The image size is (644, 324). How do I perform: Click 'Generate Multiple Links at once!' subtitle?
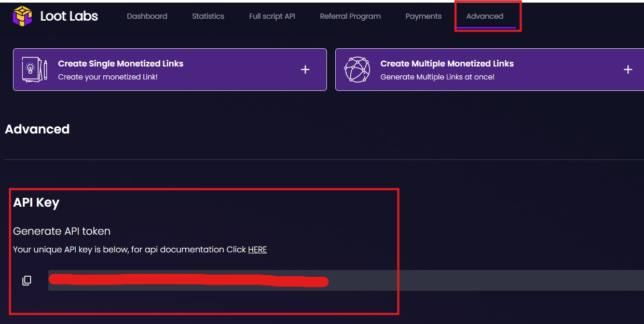[437, 77]
